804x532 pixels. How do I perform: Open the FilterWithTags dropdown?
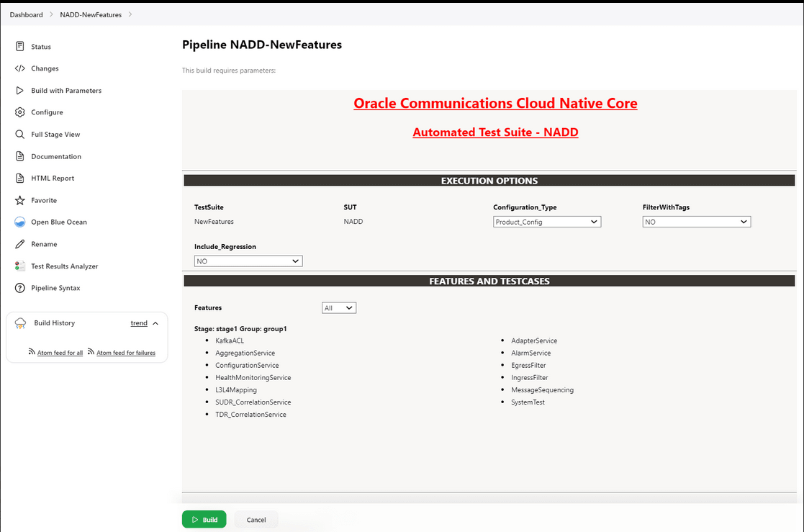pos(696,222)
